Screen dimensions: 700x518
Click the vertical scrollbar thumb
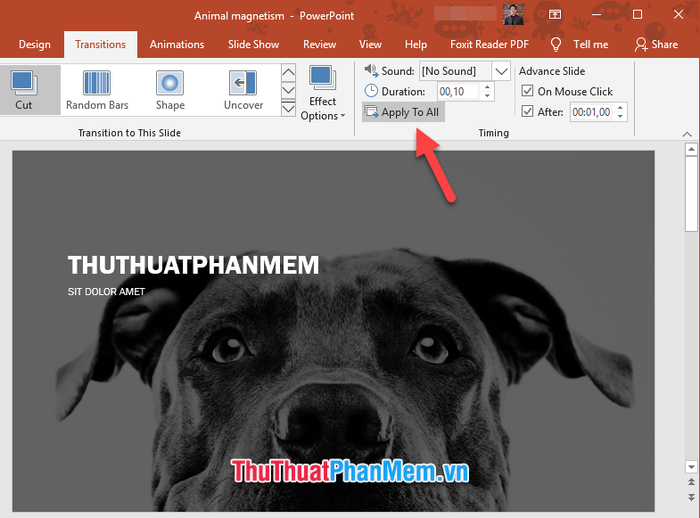691,194
